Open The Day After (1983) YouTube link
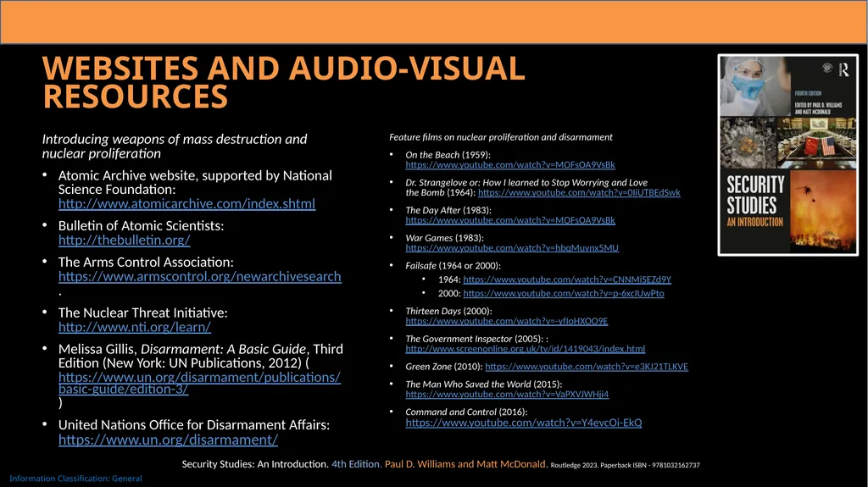Image resolution: width=868 pixels, height=487 pixels. tap(509, 220)
